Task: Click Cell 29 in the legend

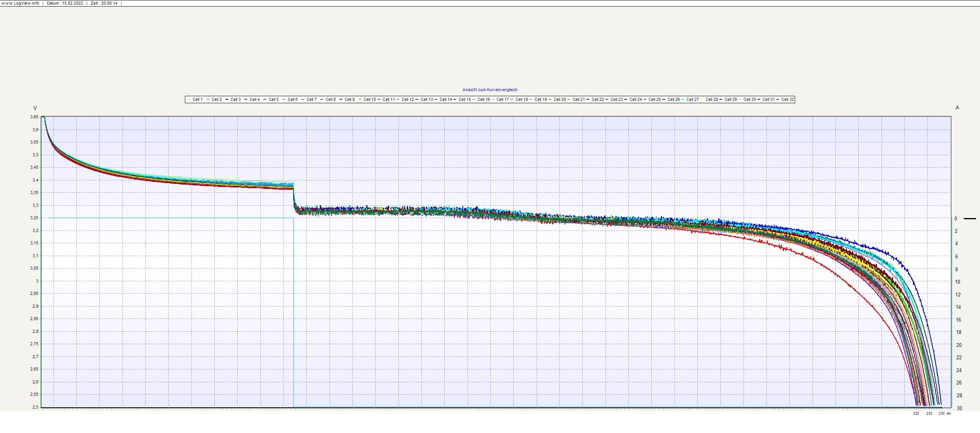Action: pyautogui.click(x=731, y=100)
